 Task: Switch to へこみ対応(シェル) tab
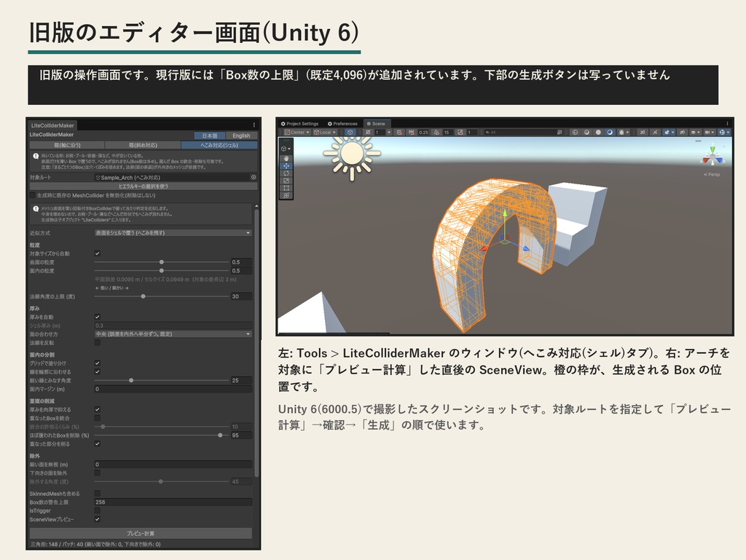pyautogui.click(x=219, y=145)
